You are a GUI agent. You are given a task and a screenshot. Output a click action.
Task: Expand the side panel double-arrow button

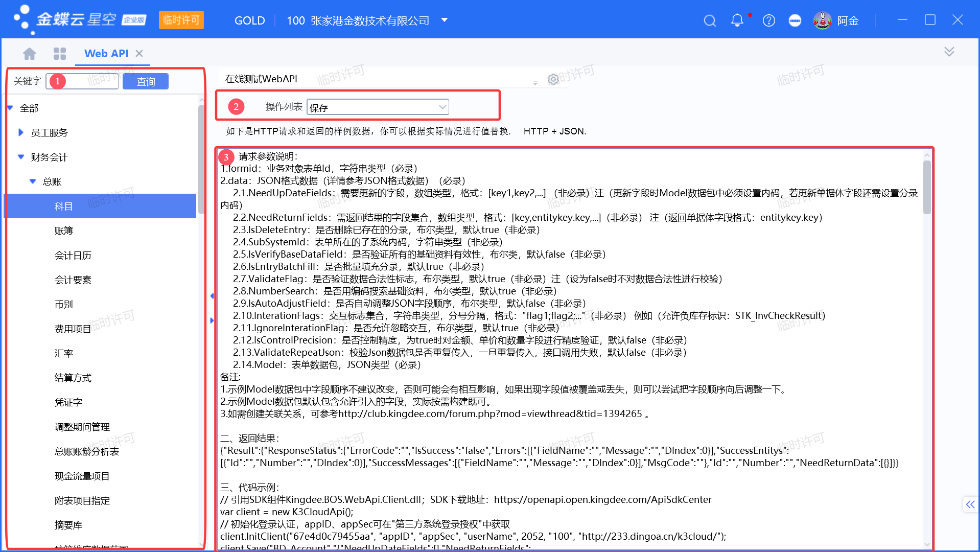pos(970,504)
